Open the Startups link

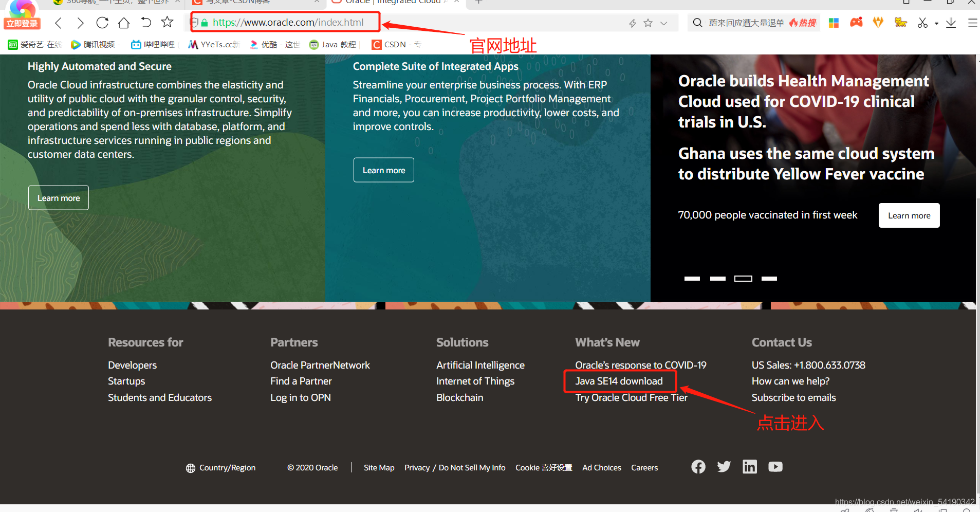click(126, 381)
